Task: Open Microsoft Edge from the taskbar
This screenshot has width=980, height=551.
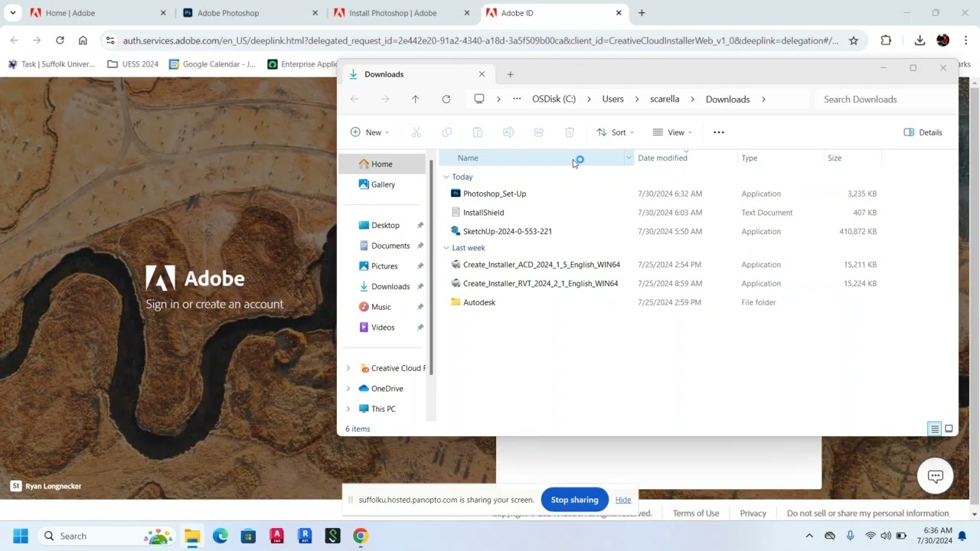Action: (220, 536)
